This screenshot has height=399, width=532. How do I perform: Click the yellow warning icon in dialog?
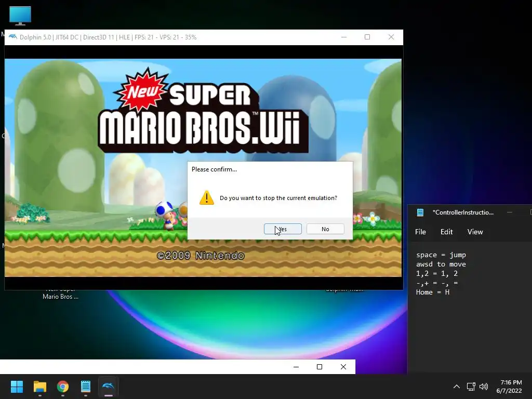click(207, 198)
